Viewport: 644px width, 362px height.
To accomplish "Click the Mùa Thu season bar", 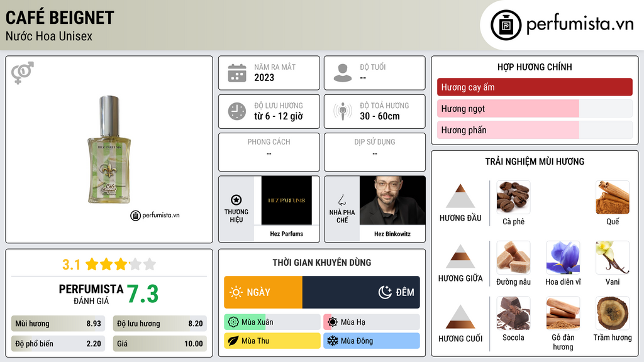I will click(x=272, y=341).
